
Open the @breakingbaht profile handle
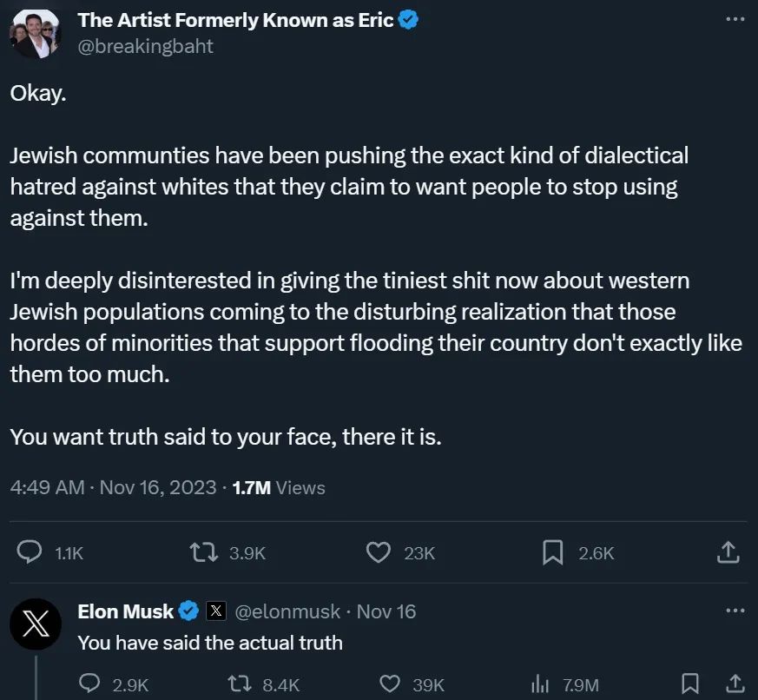point(145,46)
